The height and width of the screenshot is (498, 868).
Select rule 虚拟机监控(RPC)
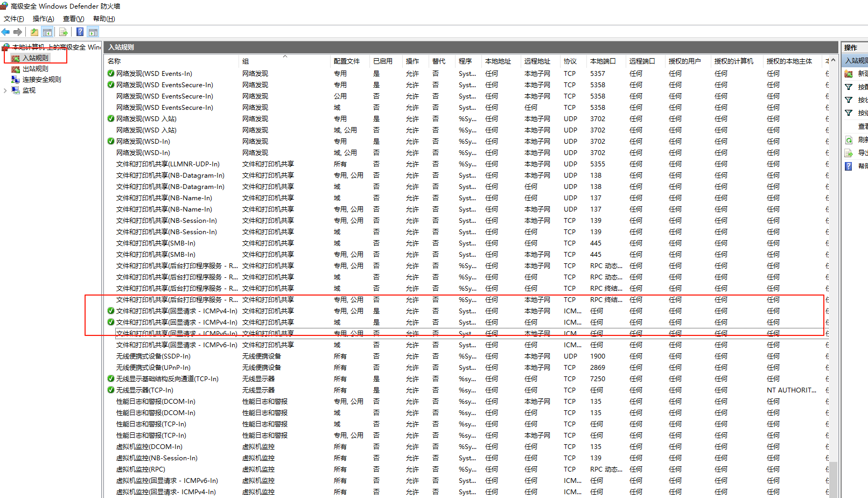141,469
